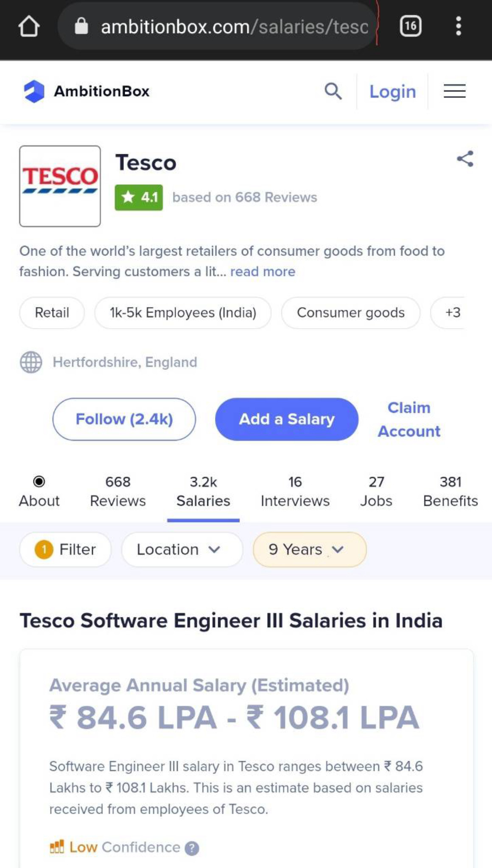This screenshot has width=492, height=868.
Task: Click the AmbitionBox logo
Action: coord(86,91)
